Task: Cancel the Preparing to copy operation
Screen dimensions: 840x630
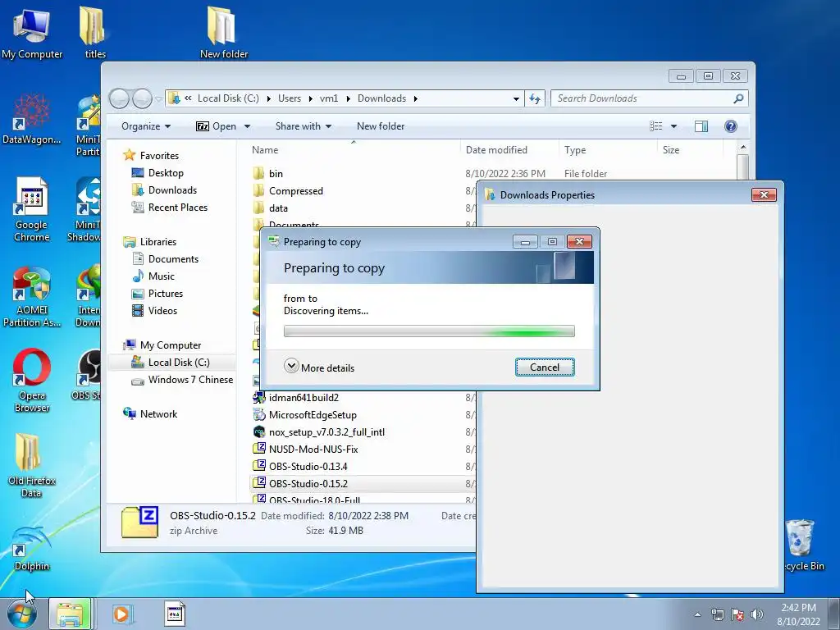Action: (545, 367)
